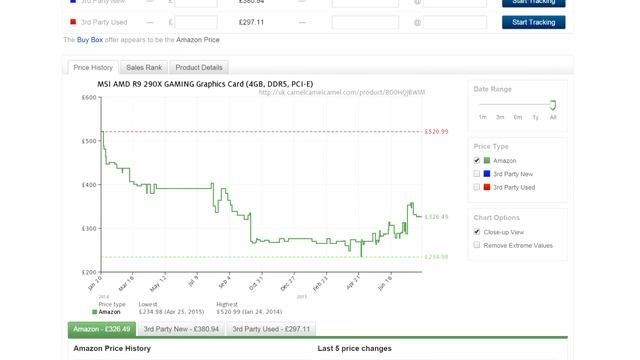Click the Date Range panel heading
The width and height of the screenshot is (640, 360).
click(492, 89)
